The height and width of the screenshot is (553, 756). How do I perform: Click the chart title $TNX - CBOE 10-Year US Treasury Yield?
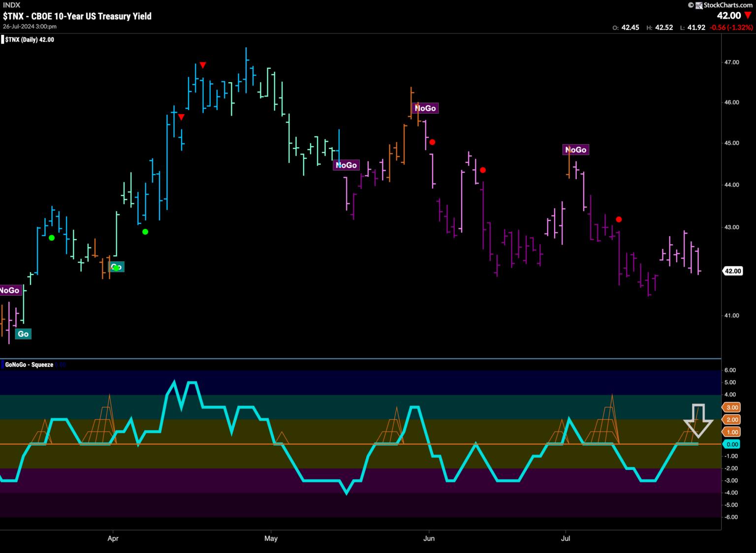(77, 16)
